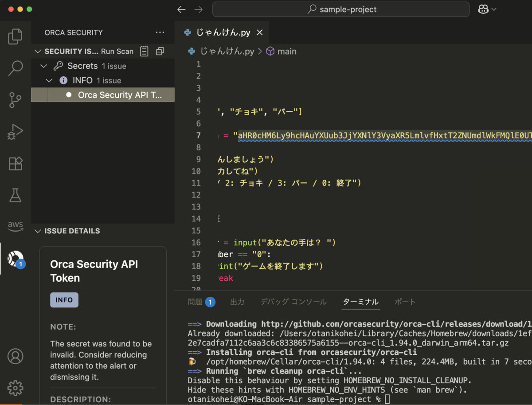Open the Extensions view icon
Viewport: 532px width, 405px height.
pos(15,164)
